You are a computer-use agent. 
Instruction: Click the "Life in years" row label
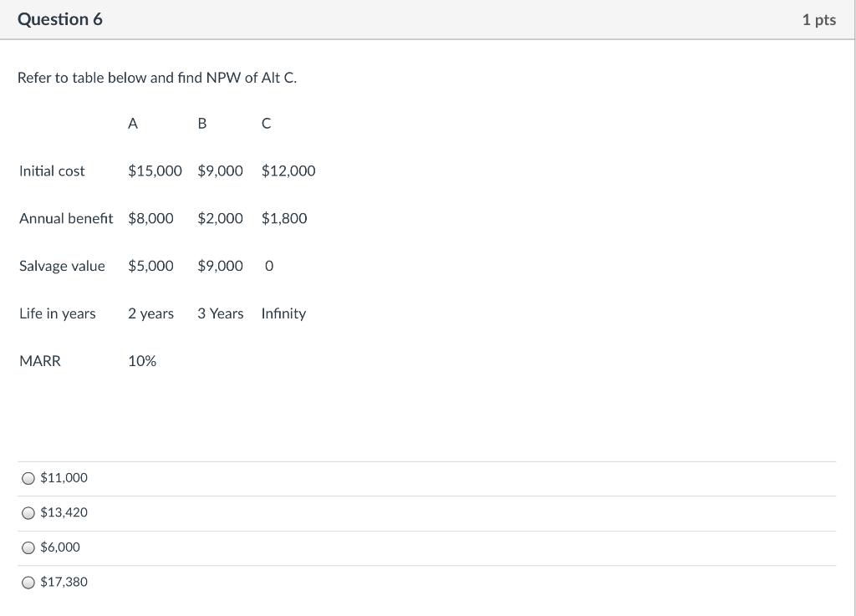coord(58,313)
